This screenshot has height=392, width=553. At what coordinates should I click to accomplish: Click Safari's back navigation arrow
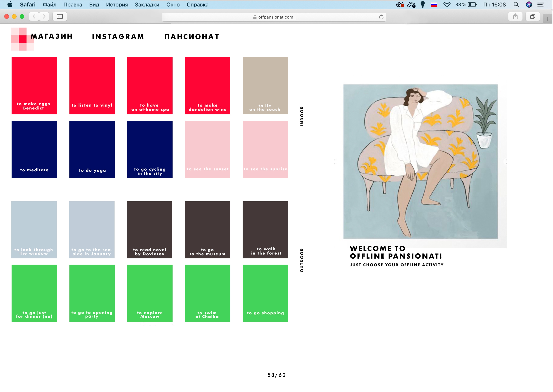[34, 16]
